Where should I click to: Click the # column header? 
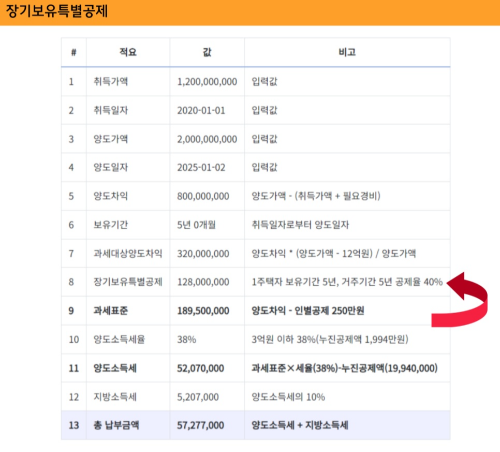74,52
